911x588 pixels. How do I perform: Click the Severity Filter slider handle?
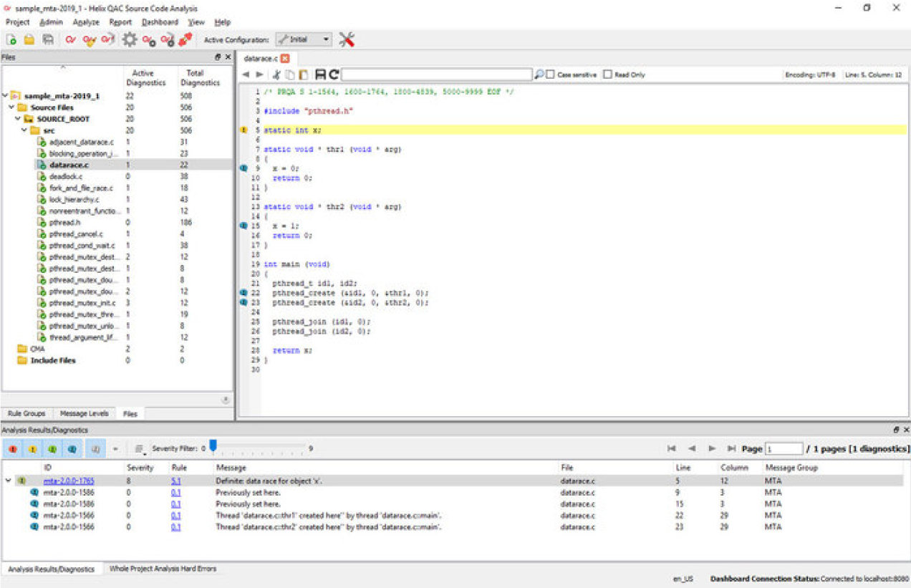(213, 446)
